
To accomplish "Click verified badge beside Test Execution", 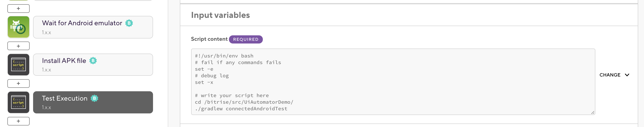I will pos(94,98).
